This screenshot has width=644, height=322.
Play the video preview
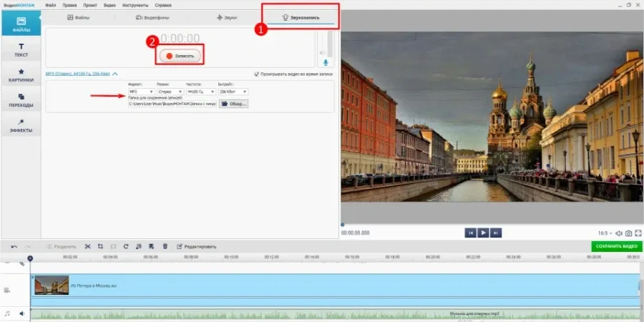tap(484, 233)
